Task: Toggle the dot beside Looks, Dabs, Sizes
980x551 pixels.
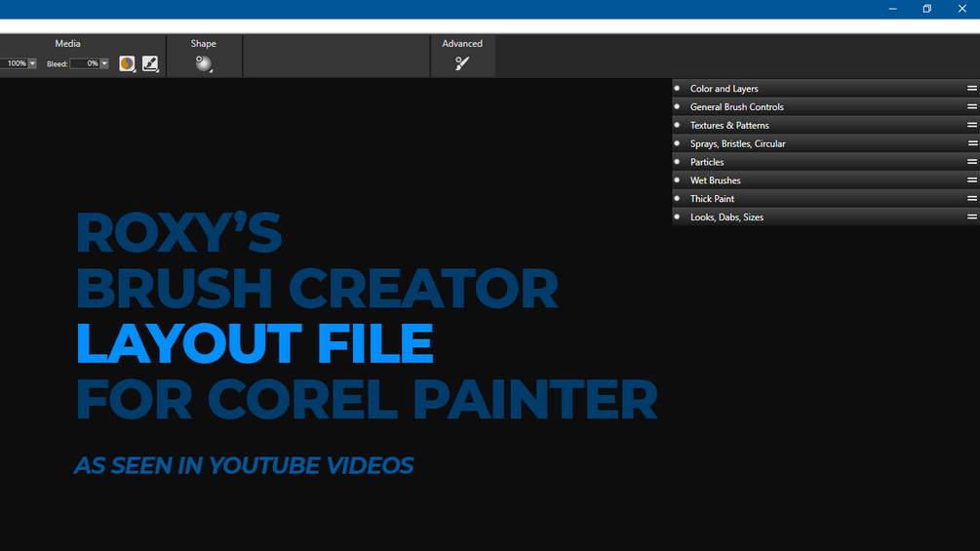Action: point(677,216)
